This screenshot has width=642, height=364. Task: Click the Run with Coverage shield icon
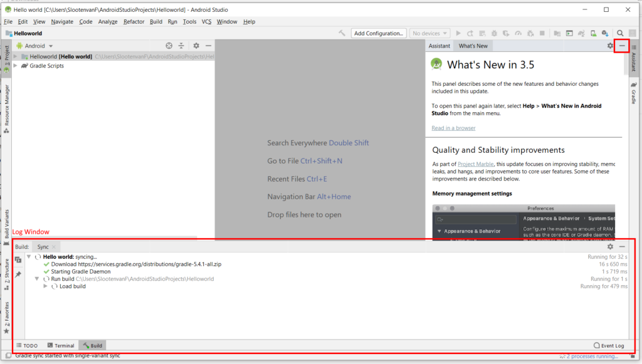pos(506,33)
